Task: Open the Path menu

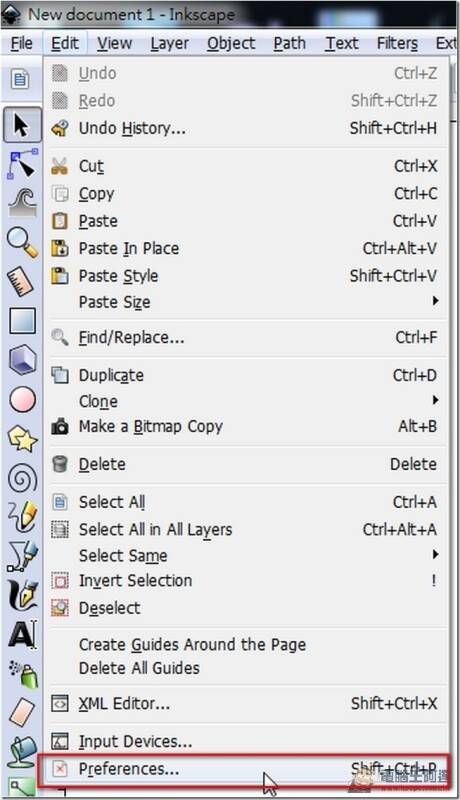Action: click(289, 44)
